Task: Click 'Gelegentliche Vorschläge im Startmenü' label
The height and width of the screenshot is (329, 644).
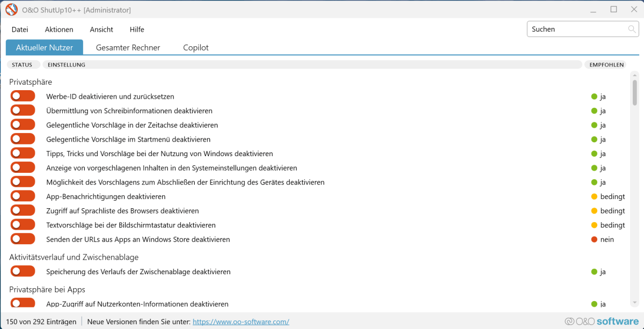Action: [128, 140]
